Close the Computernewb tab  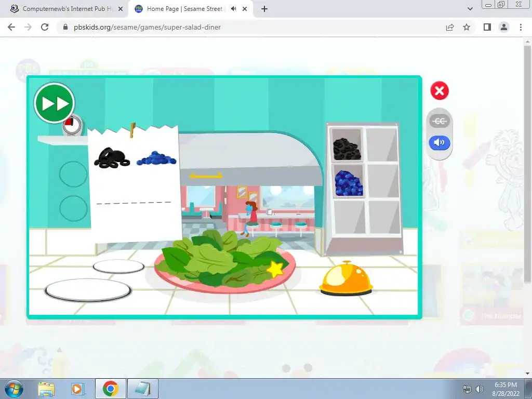121,9
